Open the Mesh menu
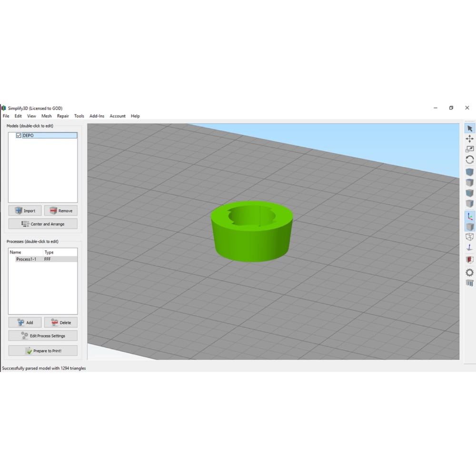476x476 pixels. coord(47,116)
